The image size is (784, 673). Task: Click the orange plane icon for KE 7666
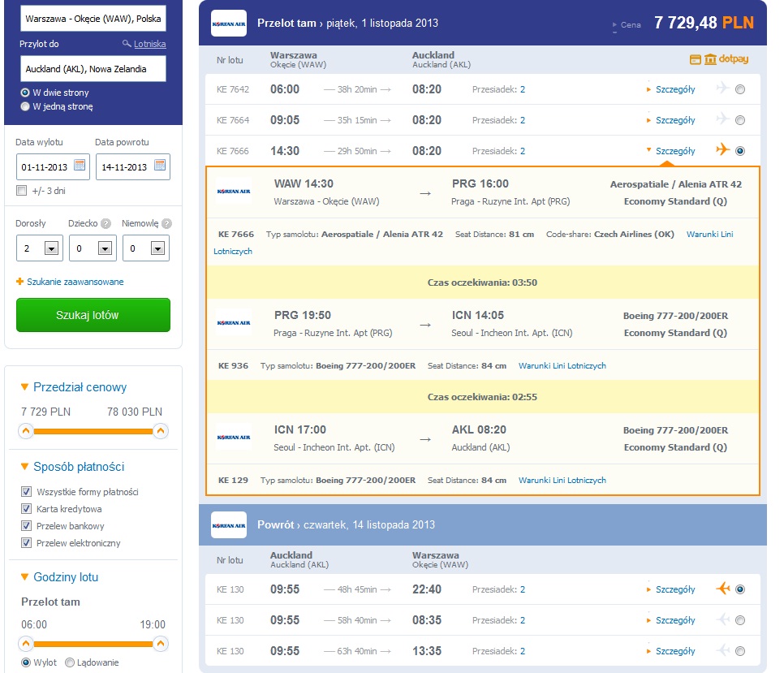coord(722,149)
